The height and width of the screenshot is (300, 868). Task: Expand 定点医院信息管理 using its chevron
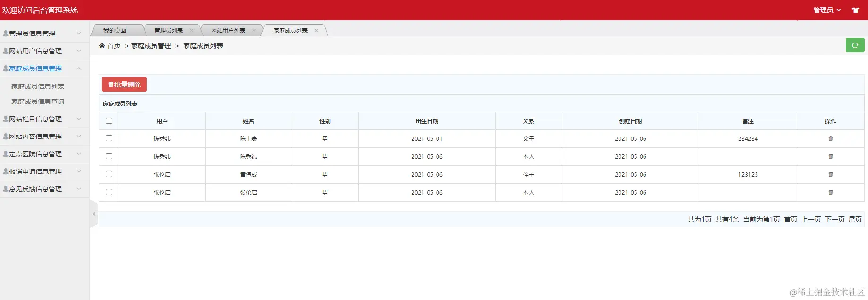[x=79, y=154]
